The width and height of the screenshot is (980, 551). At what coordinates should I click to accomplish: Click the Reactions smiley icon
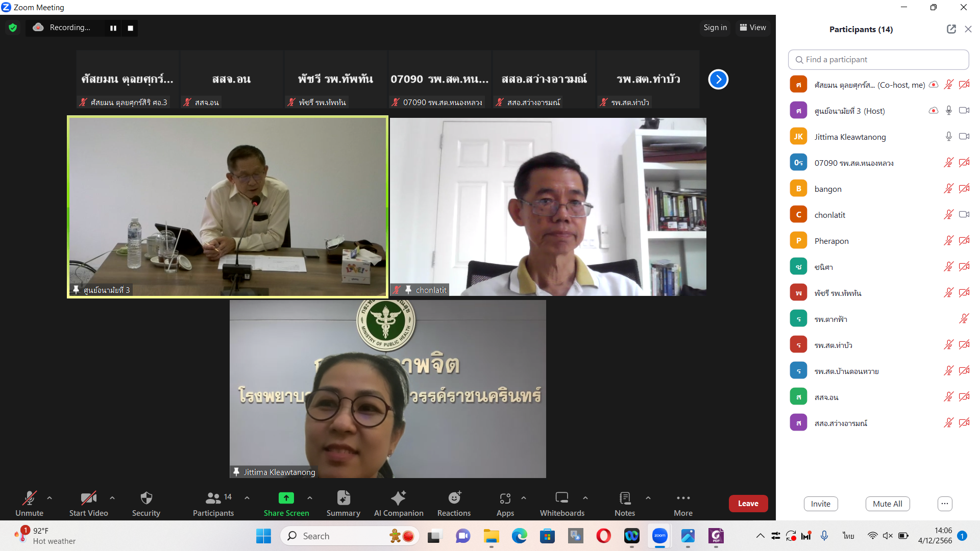coord(454,498)
